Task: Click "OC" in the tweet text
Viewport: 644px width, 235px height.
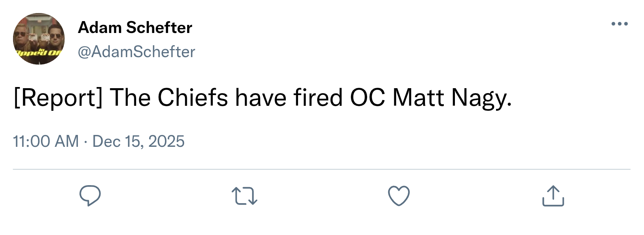Action: point(367,98)
